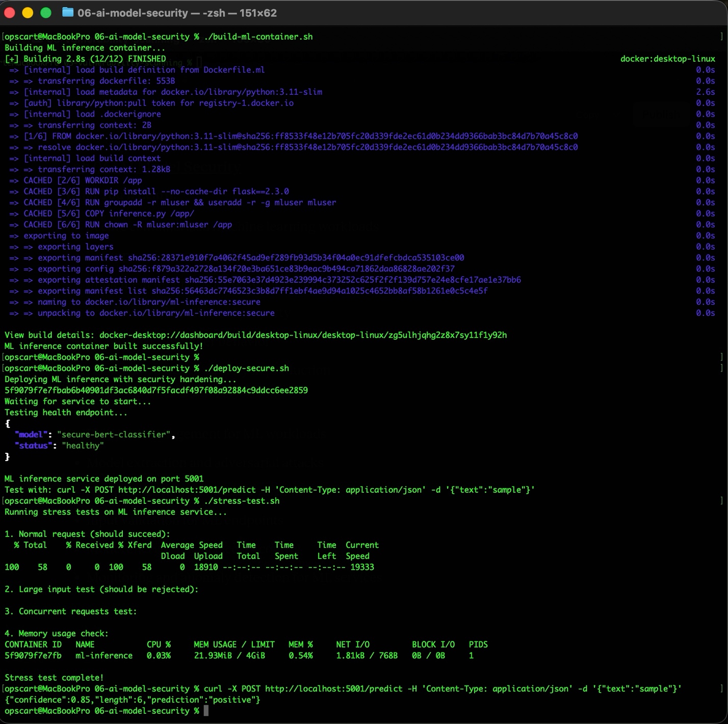Click the 'MEM USAGE / LIMIT' column header
This screenshot has height=724, width=728.
point(235,645)
